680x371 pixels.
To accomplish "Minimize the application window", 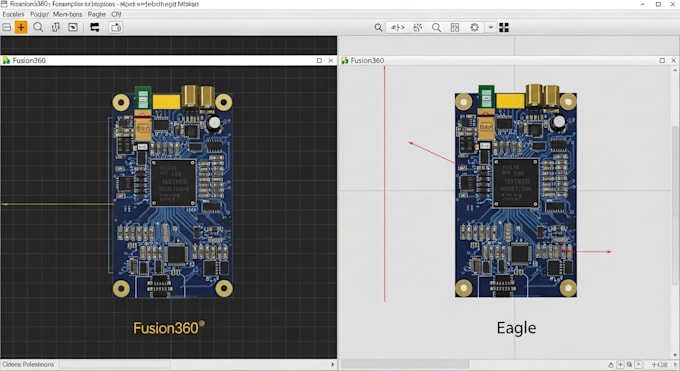I will click(x=643, y=4).
